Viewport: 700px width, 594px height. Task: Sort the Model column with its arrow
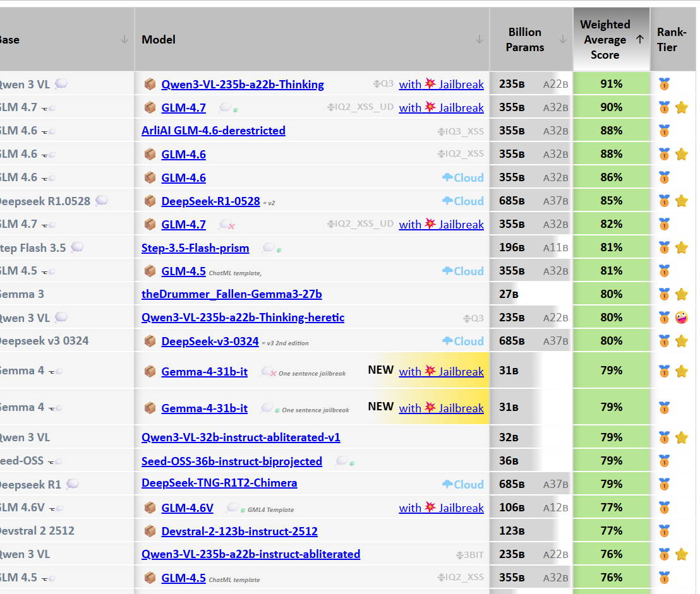pyautogui.click(x=479, y=40)
